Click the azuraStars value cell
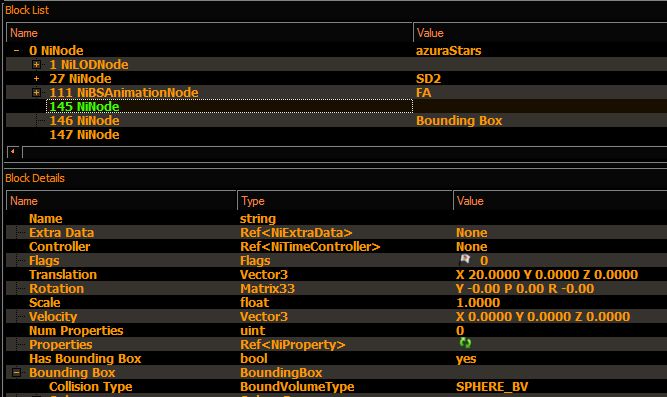Screen dimensions: 667x397 (448, 51)
